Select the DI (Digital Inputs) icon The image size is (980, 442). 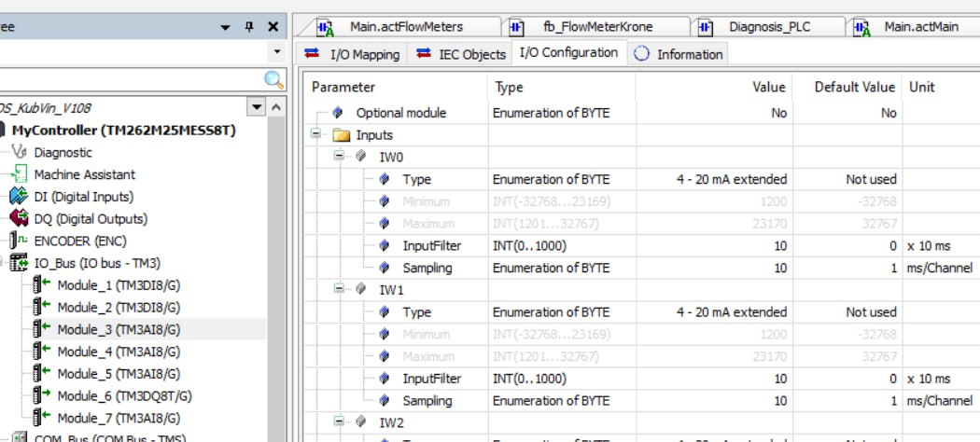click(x=20, y=197)
